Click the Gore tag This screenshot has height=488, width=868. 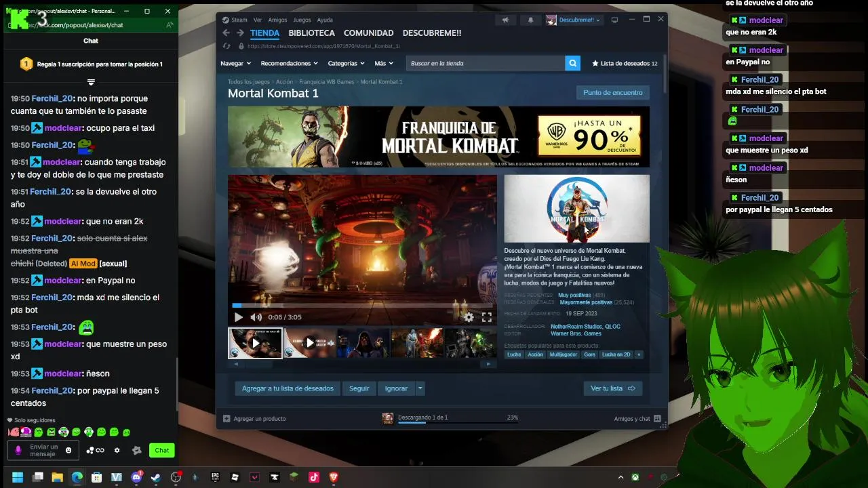(589, 354)
